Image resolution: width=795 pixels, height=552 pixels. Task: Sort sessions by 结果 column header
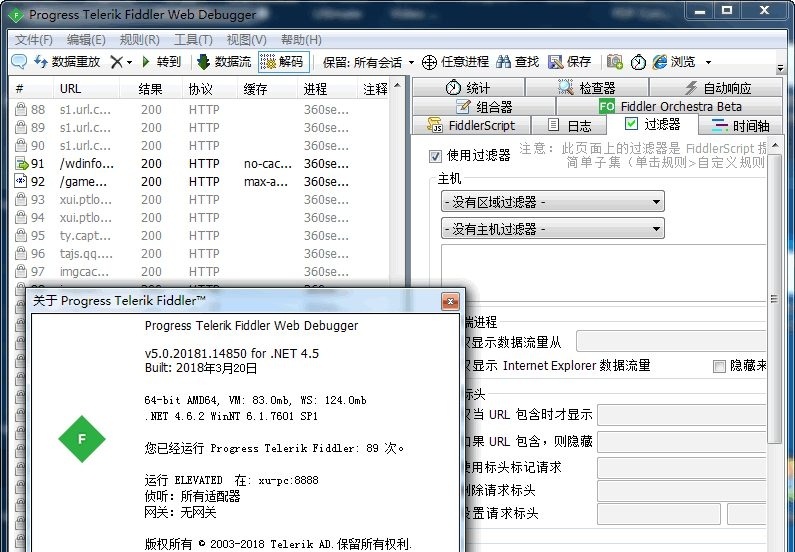click(151, 89)
